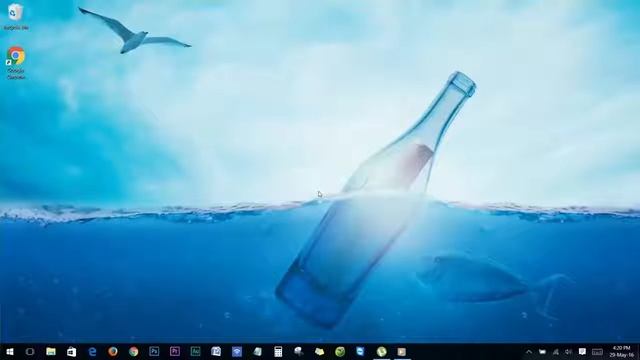Launch Microsoft Edge from the taskbar
The image size is (640, 360).
coord(92,351)
